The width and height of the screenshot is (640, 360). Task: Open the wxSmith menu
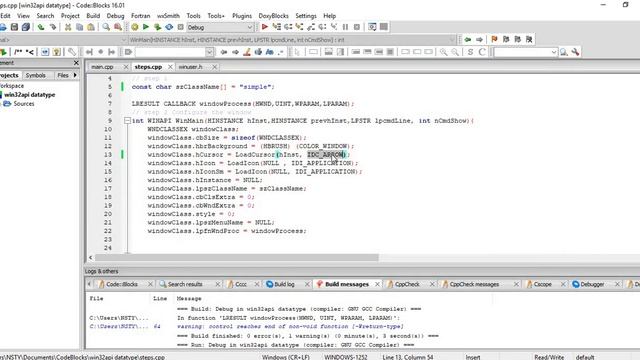168,16
